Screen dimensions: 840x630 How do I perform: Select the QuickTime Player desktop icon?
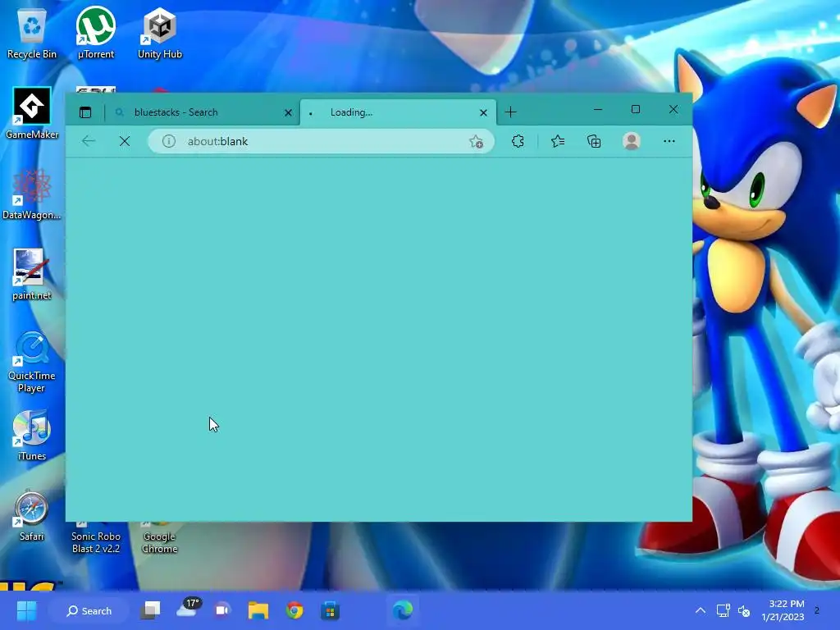click(x=32, y=362)
